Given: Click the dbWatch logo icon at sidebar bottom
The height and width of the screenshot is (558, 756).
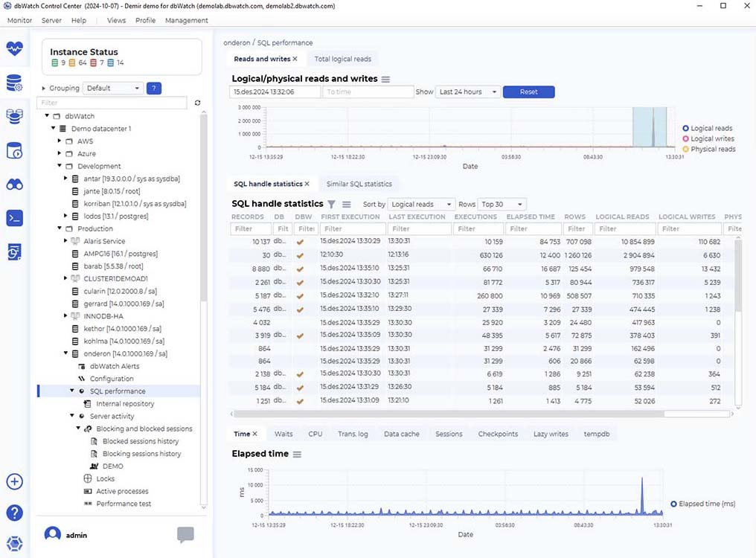Looking at the screenshot, I should [14, 544].
